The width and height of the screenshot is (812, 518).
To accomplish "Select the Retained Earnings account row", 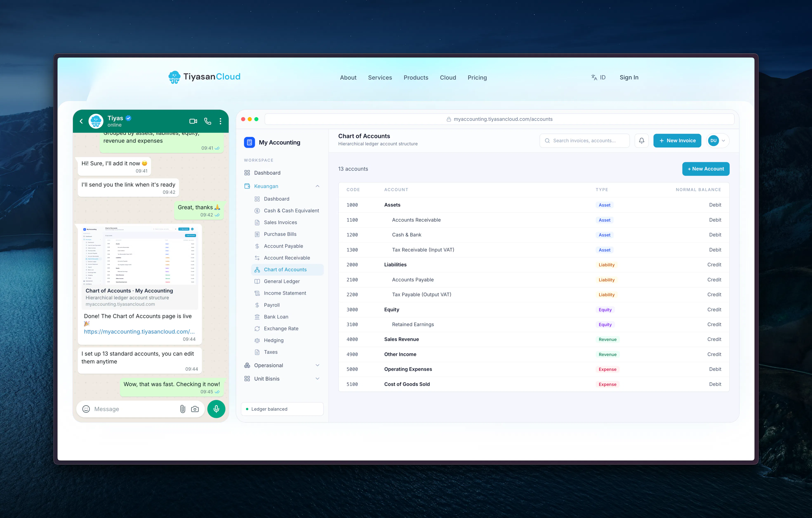I will (x=534, y=324).
